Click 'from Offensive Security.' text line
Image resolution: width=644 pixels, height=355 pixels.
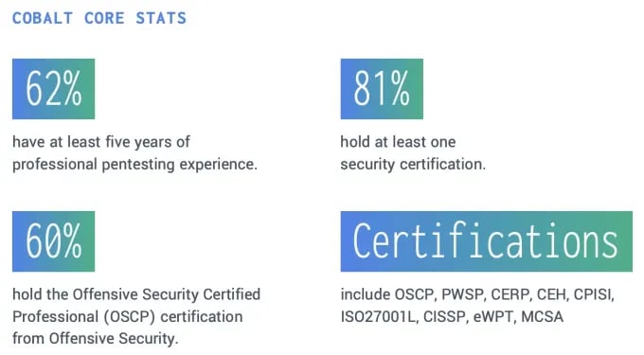click(x=96, y=339)
